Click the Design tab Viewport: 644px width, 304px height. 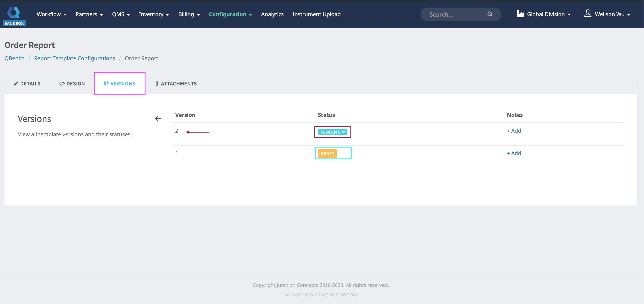[x=72, y=84]
